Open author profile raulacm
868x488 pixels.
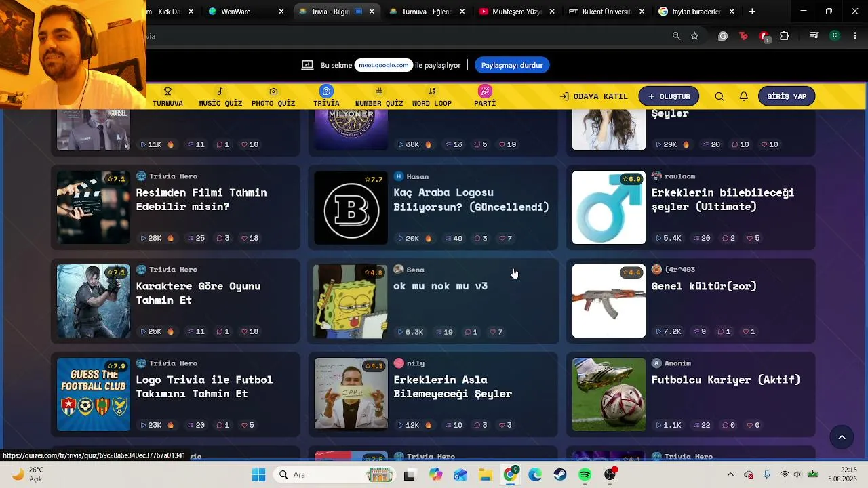tap(673, 176)
